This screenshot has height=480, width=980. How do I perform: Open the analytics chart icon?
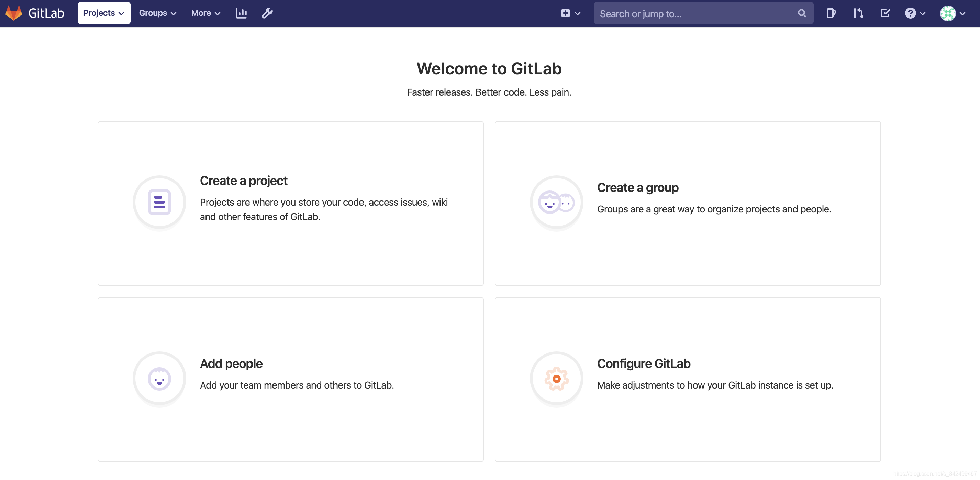pos(241,12)
